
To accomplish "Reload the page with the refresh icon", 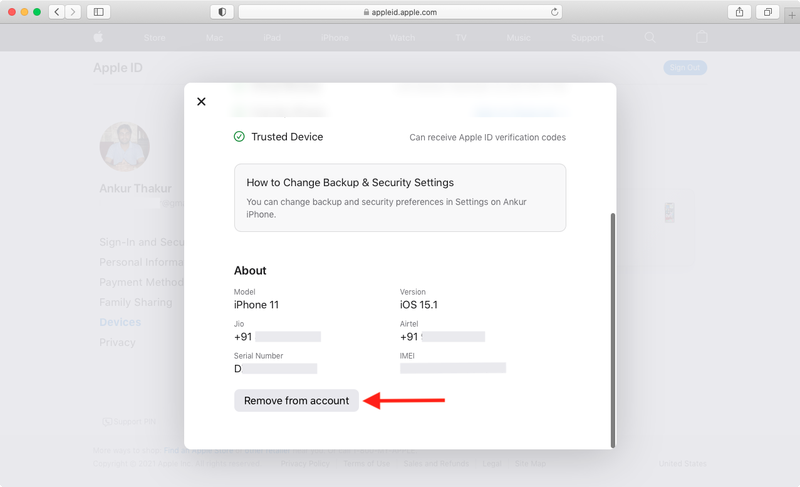I will (x=554, y=12).
